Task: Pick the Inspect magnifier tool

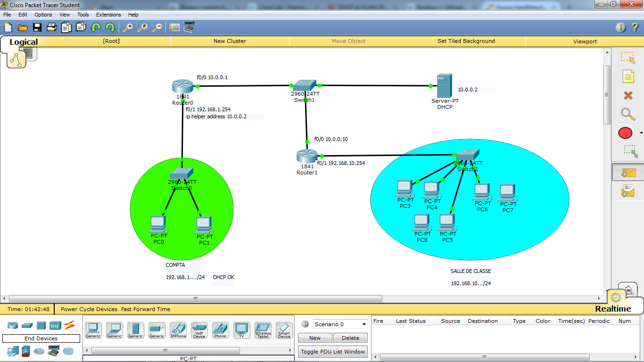Action: (627, 115)
